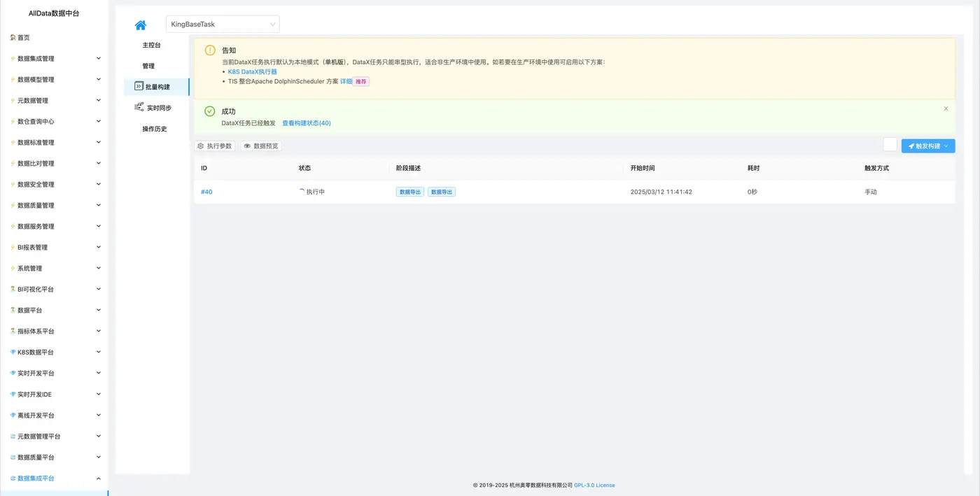Image resolution: width=980 pixels, height=496 pixels.
Task: Expand the 数据集成管理 menu
Action: (x=99, y=58)
